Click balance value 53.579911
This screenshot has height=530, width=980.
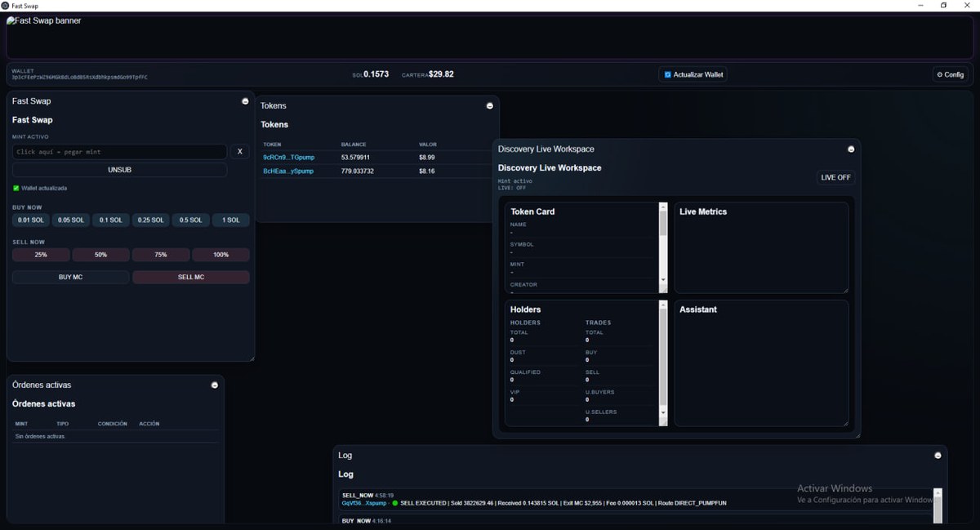(x=355, y=158)
